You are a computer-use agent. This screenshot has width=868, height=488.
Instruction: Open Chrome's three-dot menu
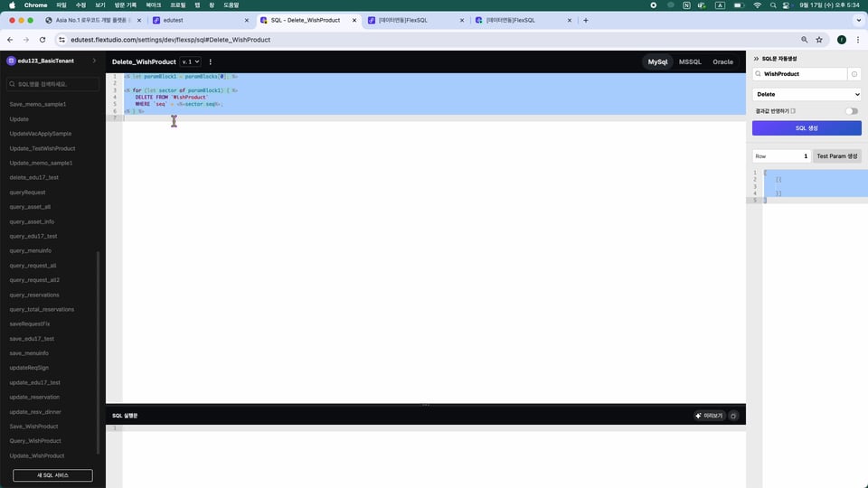point(858,40)
